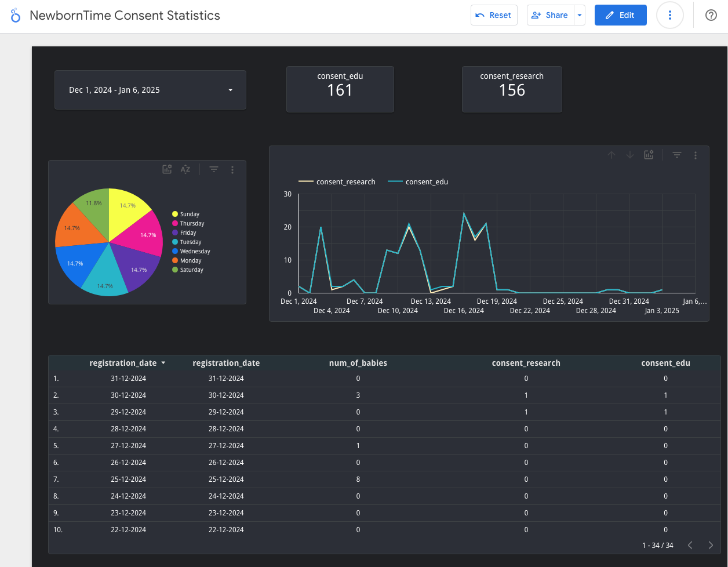Select the Wednesday legend entry
This screenshot has width=728, height=567.
coord(191,251)
